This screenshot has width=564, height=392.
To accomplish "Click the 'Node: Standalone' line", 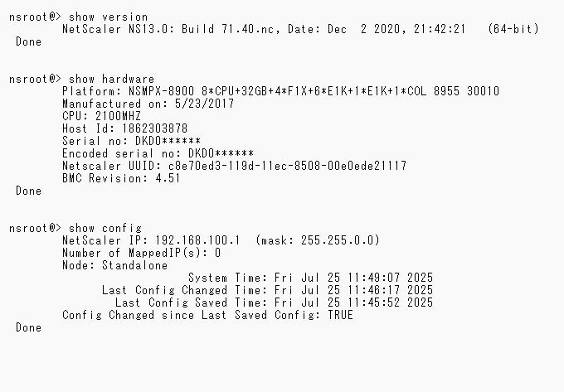I will (115, 265).
